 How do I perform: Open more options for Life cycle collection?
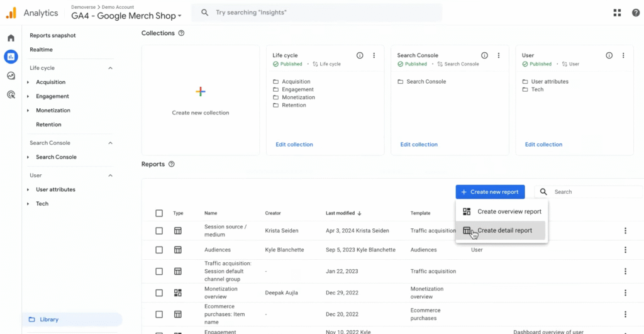(x=374, y=55)
